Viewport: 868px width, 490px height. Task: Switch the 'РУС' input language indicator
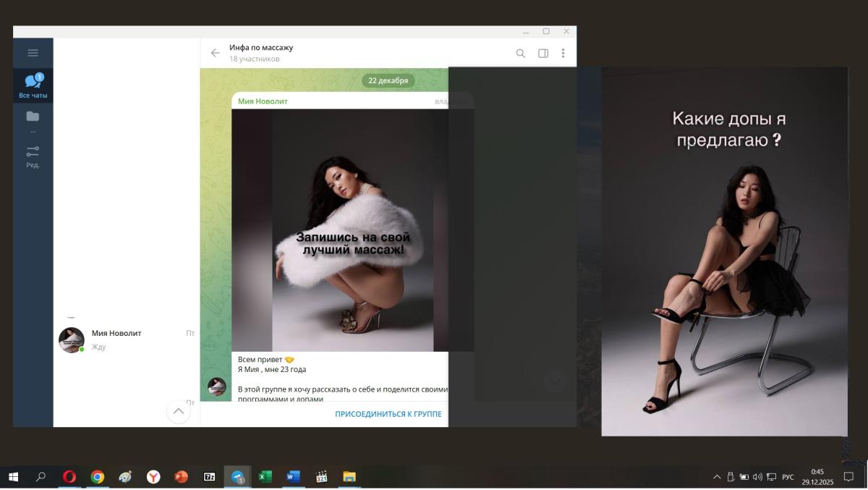coord(788,477)
